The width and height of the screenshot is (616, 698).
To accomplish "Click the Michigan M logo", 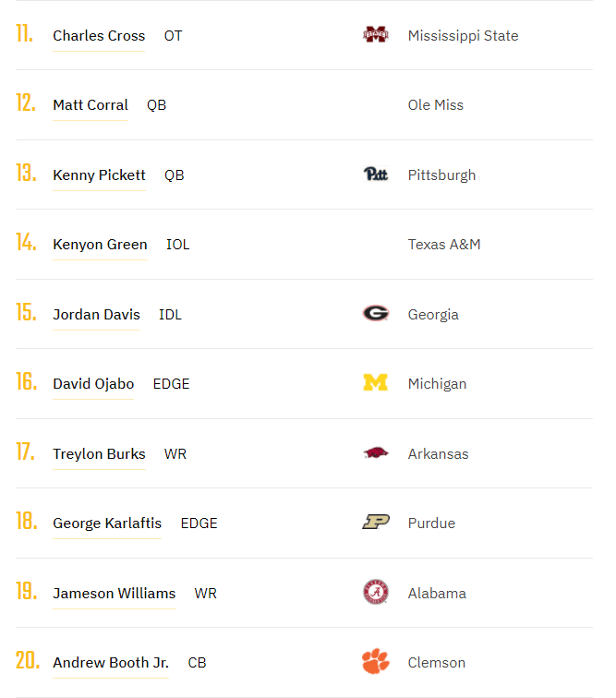I will point(376,383).
